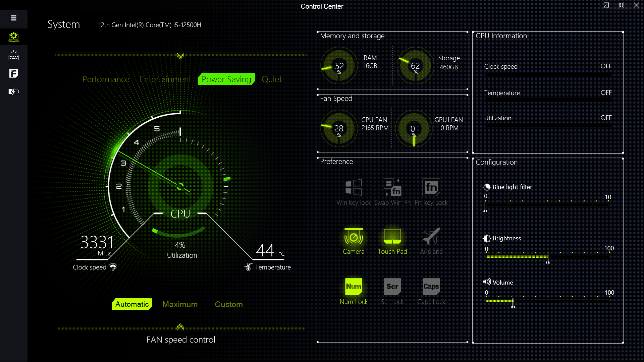Viewport: 644px width, 362px height.
Task: Select the System gear sidebar icon
Action: click(14, 37)
